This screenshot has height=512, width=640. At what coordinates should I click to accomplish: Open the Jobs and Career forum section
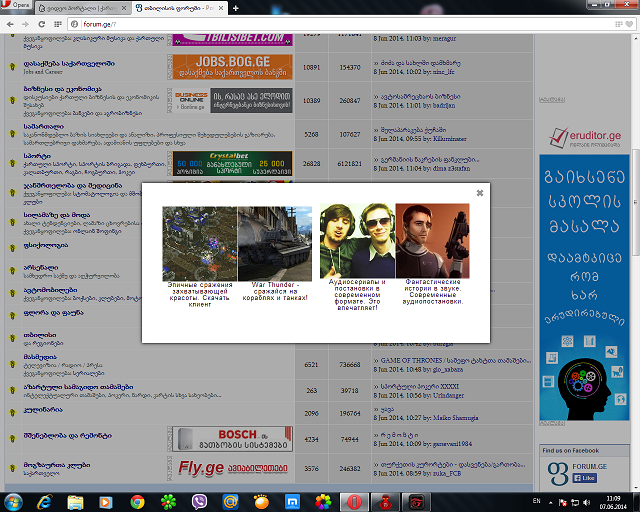(69, 64)
